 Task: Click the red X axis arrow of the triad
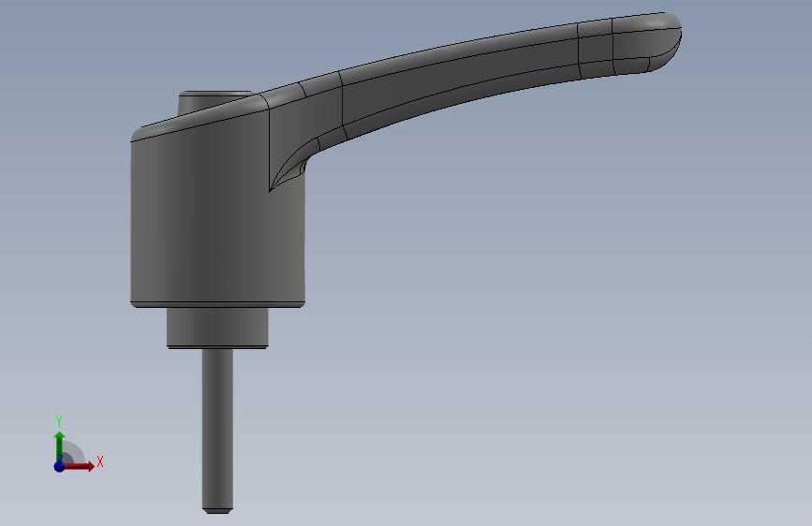(x=79, y=466)
